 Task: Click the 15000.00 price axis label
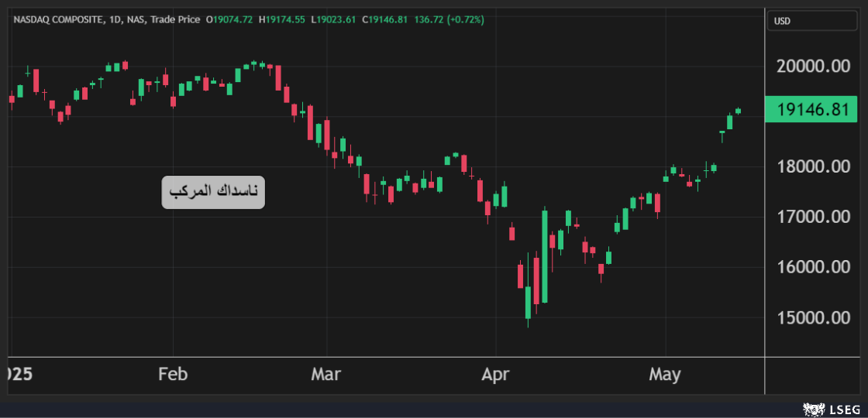pyautogui.click(x=813, y=317)
